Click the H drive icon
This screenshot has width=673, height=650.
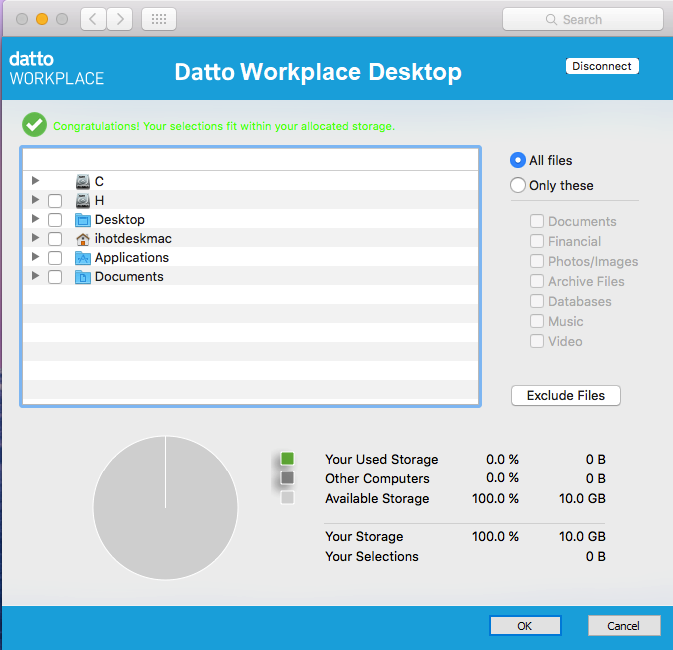coord(83,200)
